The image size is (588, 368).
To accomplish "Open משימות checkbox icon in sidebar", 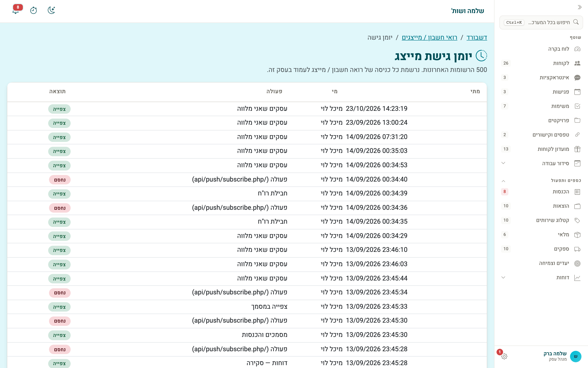I will [577, 106].
